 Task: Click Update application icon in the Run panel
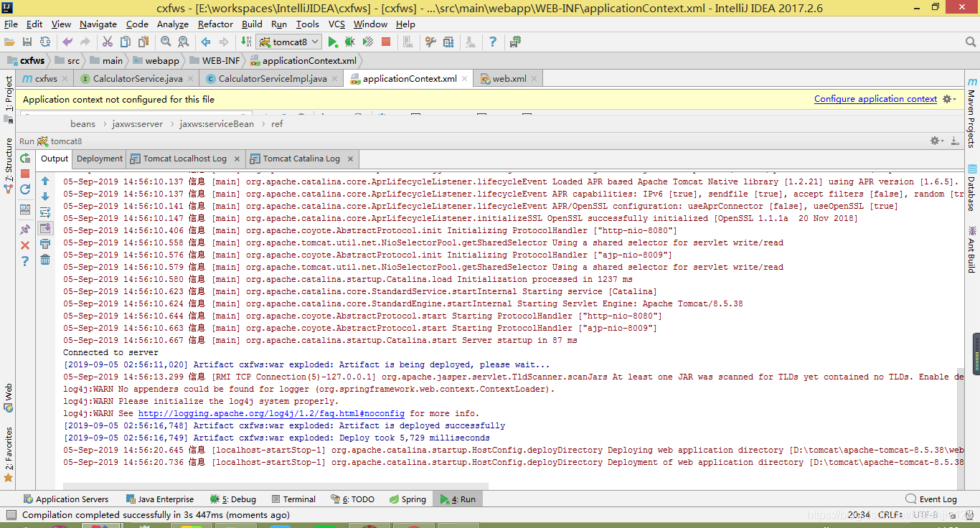click(x=25, y=189)
